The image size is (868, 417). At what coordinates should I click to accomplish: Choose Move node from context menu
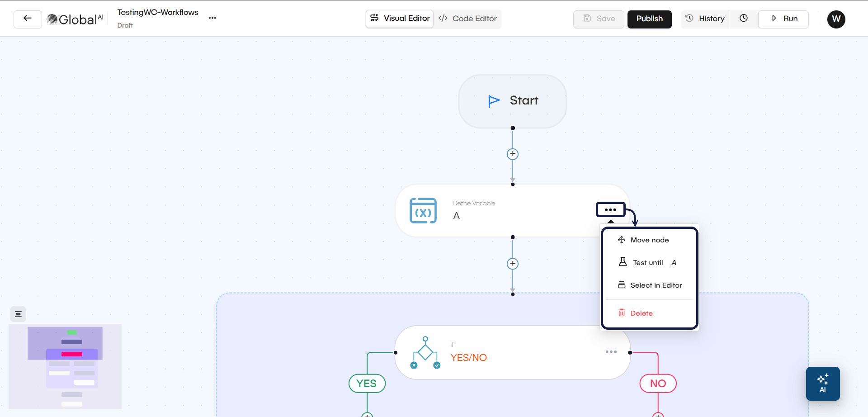(649, 240)
